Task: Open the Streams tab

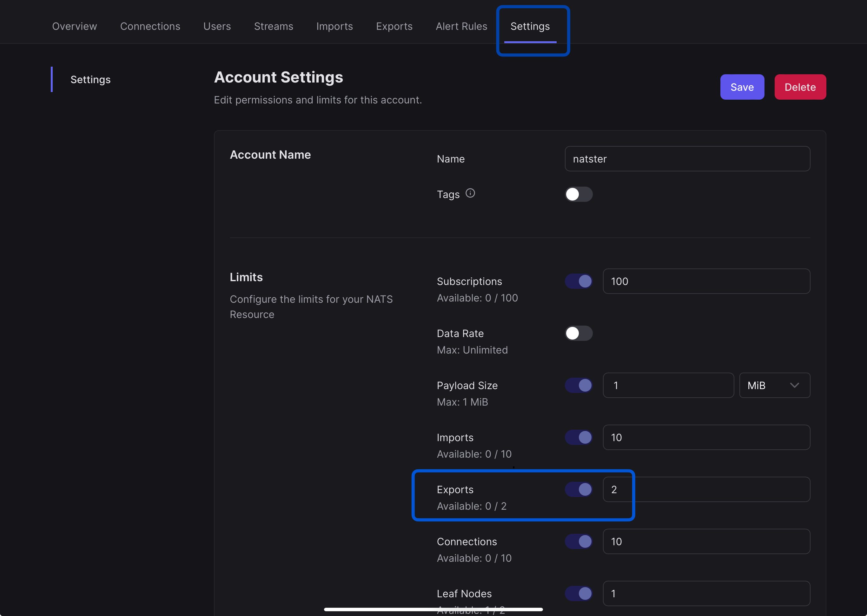Action: tap(274, 26)
